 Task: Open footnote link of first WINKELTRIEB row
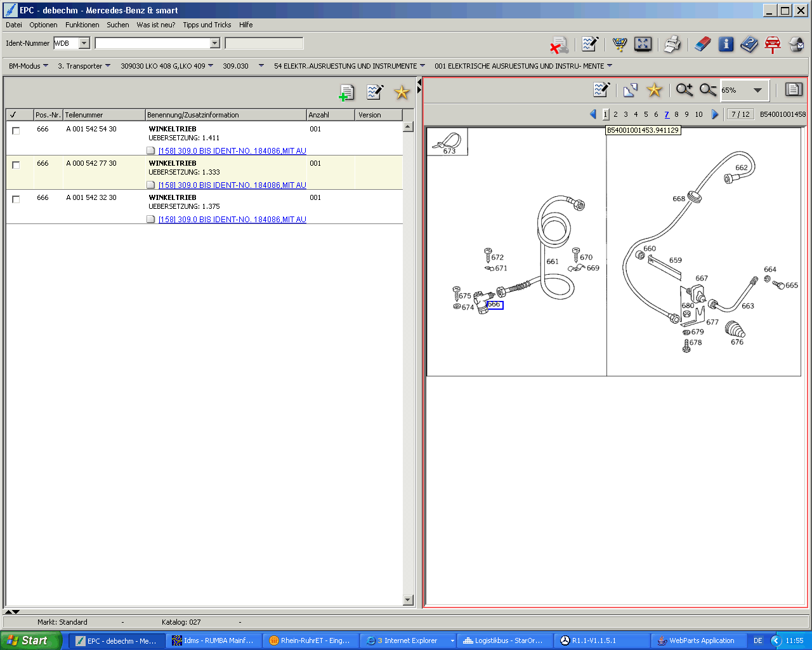(x=232, y=151)
